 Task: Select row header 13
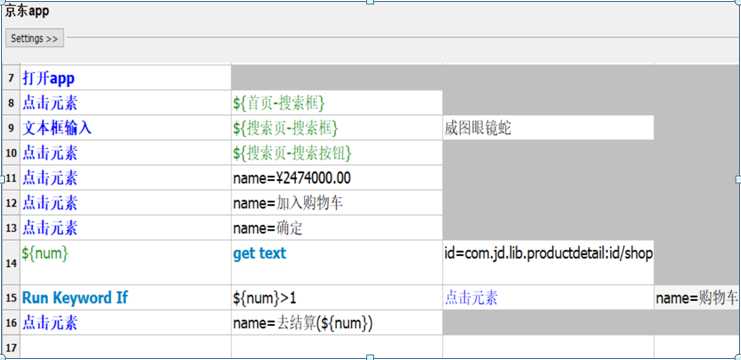coord(10,228)
